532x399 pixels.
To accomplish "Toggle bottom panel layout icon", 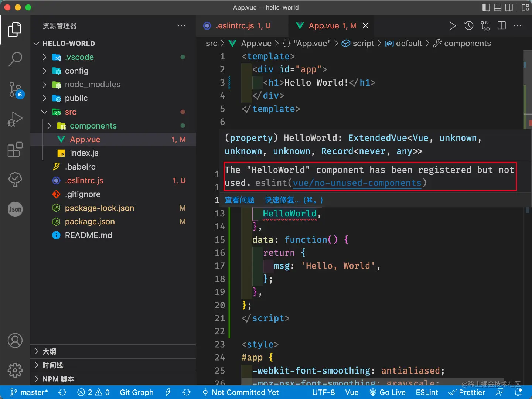I will [498, 7].
